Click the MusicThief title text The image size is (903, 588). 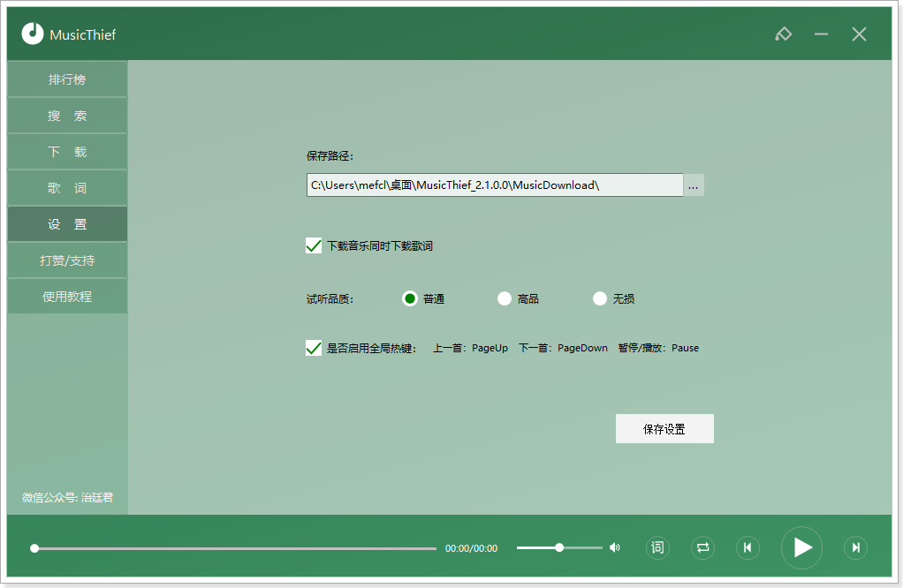point(83,35)
